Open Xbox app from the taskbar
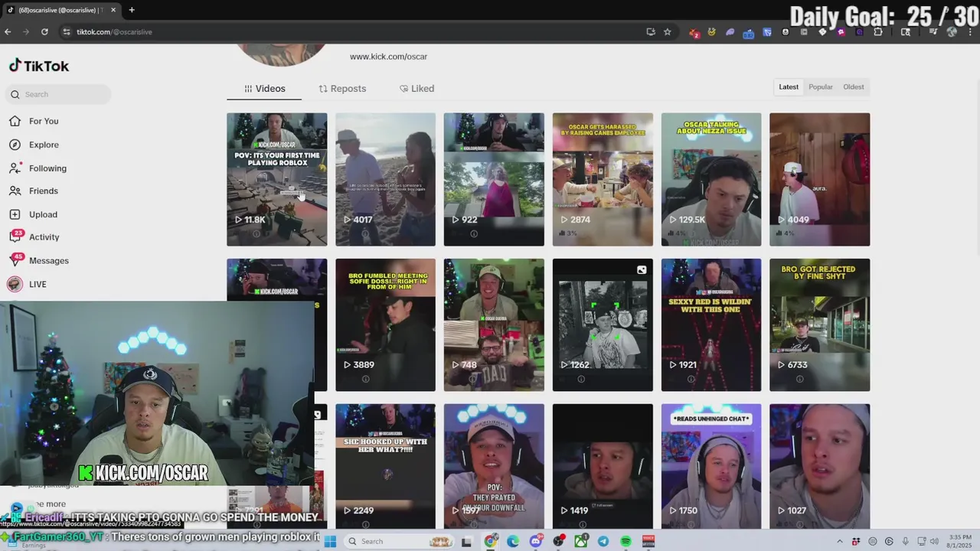980x551 pixels. (581, 541)
